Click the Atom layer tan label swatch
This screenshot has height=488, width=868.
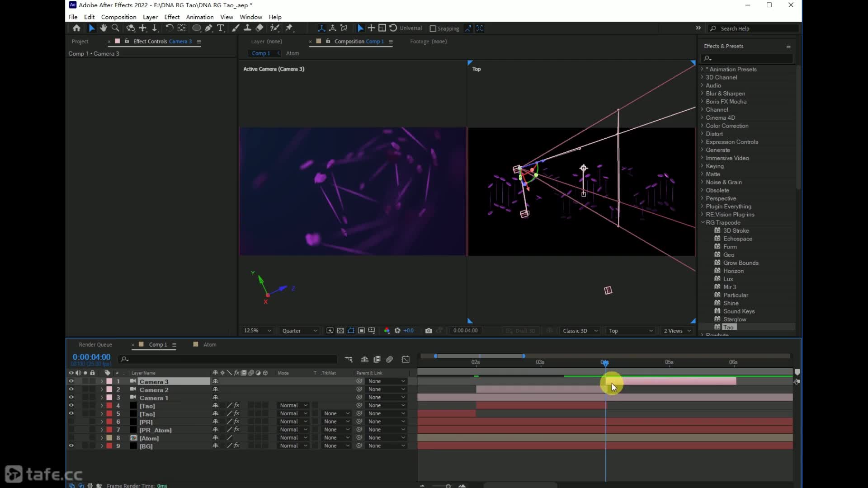click(109, 438)
